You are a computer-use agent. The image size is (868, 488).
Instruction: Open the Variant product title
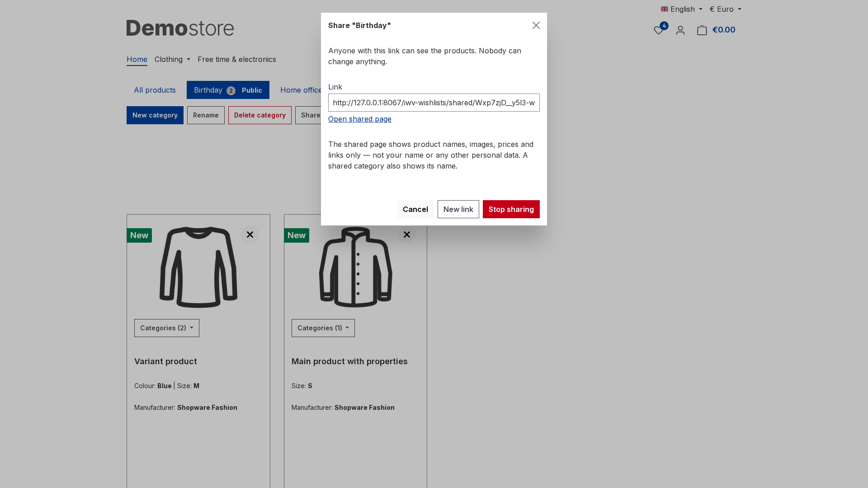165,361
